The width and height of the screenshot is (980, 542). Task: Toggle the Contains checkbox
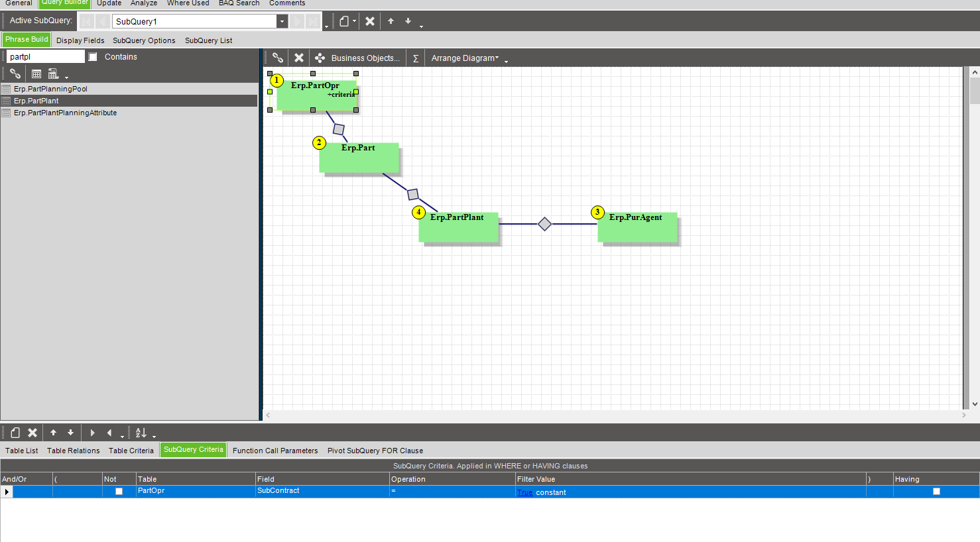pos(93,57)
